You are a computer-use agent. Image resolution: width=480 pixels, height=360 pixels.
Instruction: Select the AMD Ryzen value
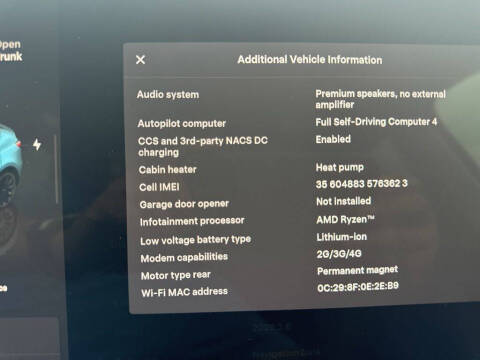(345, 219)
